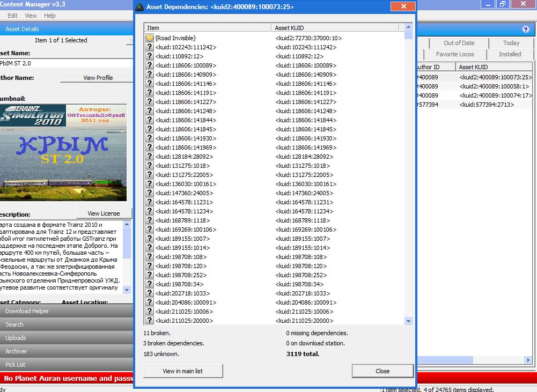The image size is (537, 392).
Task: Click the View Profile button
Action: point(98,78)
